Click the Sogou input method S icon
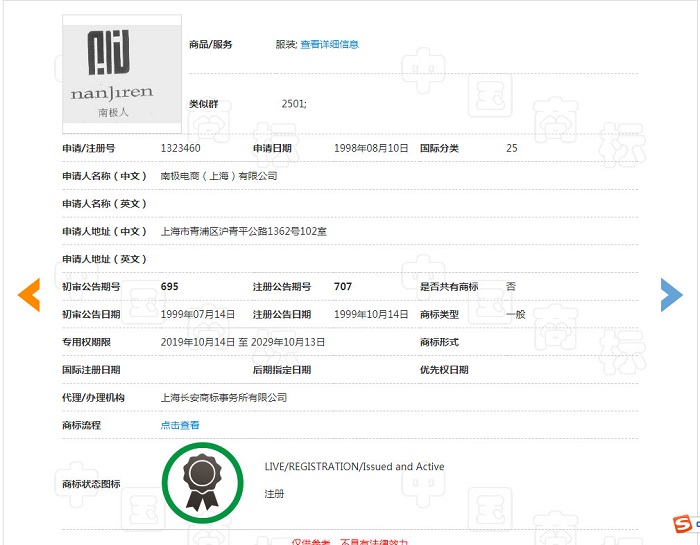This screenshot has width=700, height=545. [x=682, y=525]
